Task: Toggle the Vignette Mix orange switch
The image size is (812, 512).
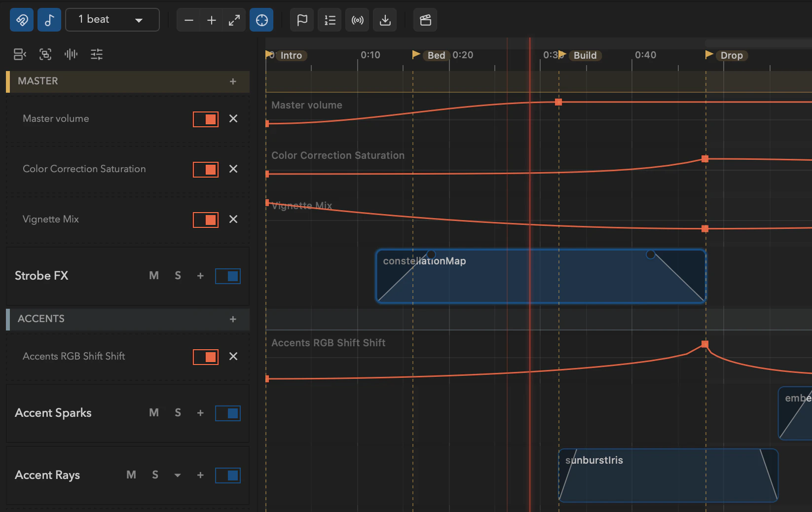Action: (206, 219)
